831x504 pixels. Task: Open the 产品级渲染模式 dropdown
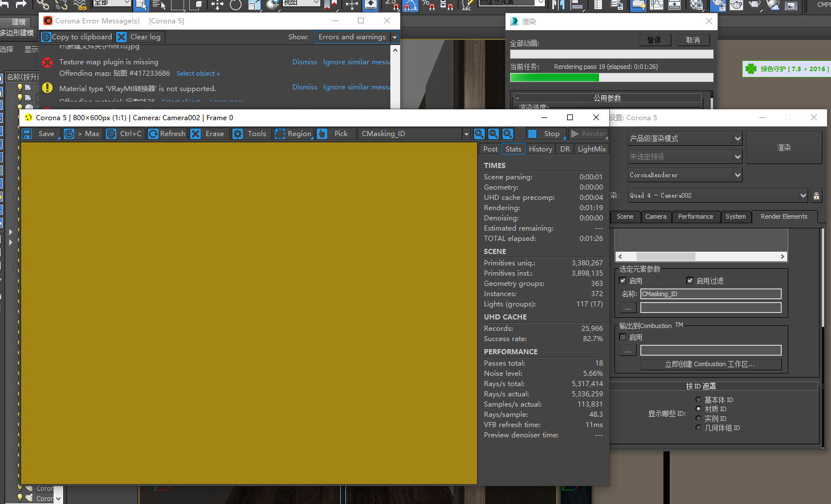coord(685,138)
